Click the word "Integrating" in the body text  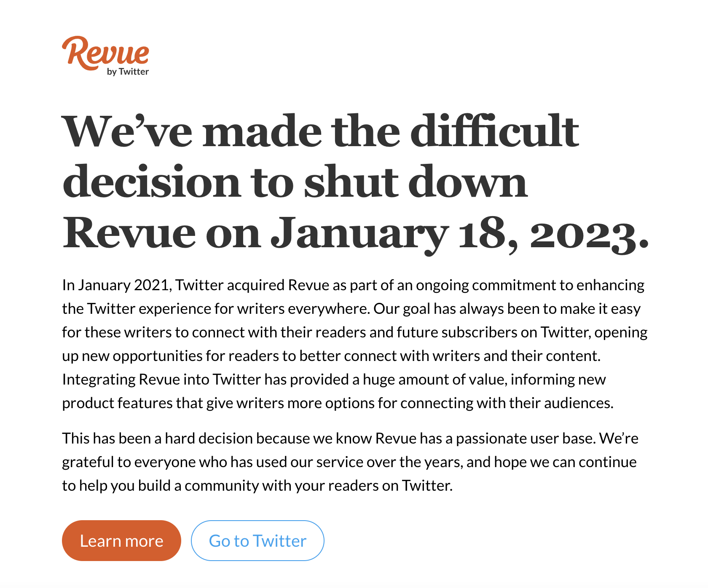point(99,380)
